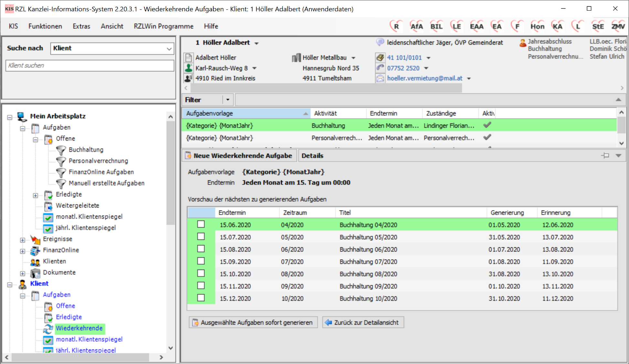
Task: Tick the checkbox for Buchhaltung 07/2020
Action: pos(201,261)
